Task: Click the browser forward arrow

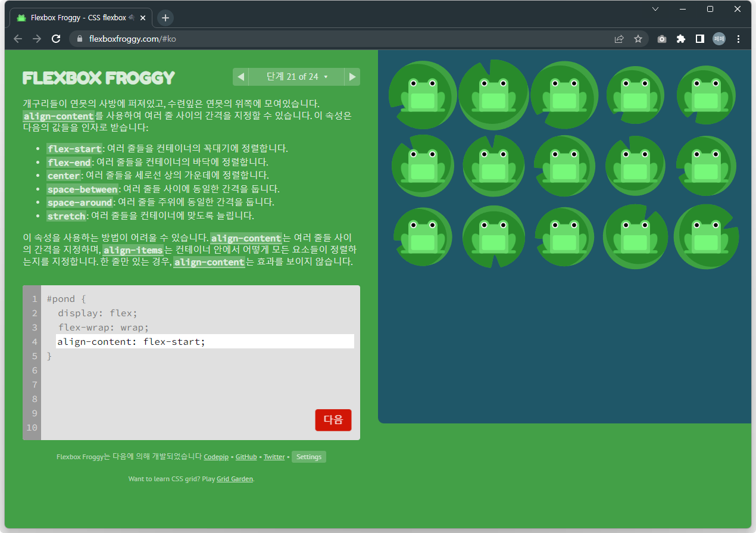Action: [37, 39]
